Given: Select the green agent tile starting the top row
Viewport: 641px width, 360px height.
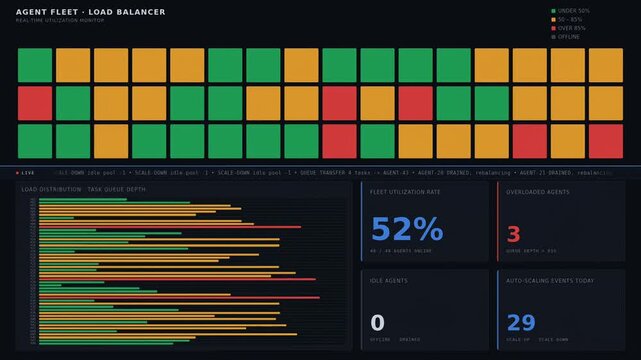Looking at the screenshot, I should point(35,65).
